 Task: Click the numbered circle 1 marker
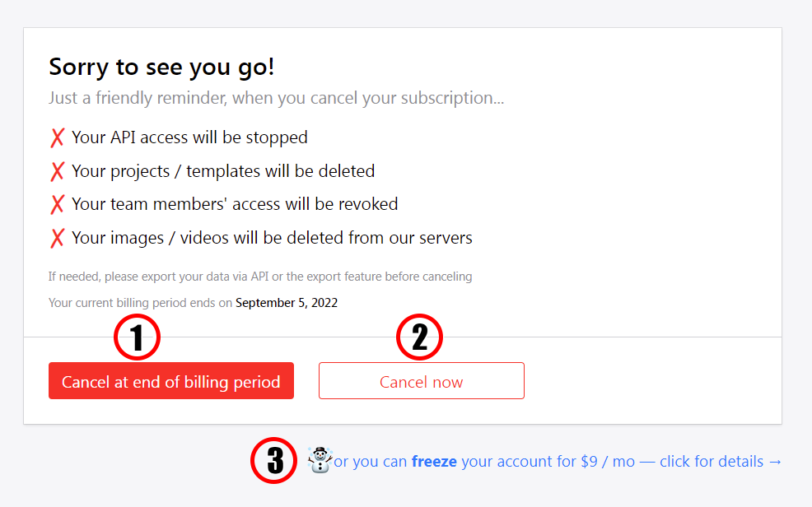(x=136, y=337)
